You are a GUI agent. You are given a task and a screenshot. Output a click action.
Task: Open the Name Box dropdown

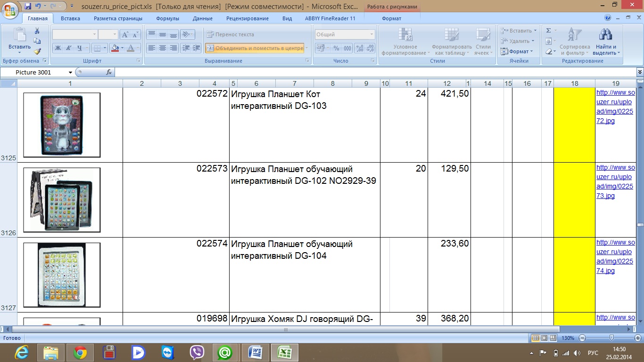[71, 72]
